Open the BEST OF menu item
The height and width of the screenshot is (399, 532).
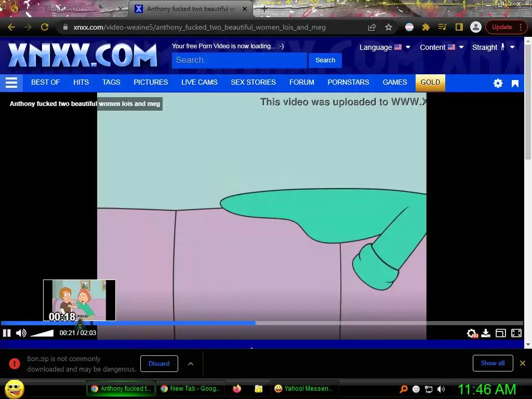[46, 83]
